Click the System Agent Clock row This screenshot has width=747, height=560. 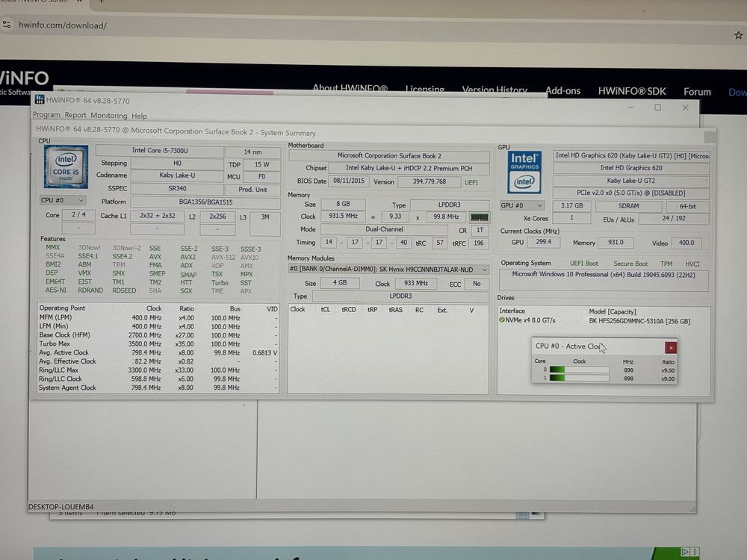pos(158,388)
